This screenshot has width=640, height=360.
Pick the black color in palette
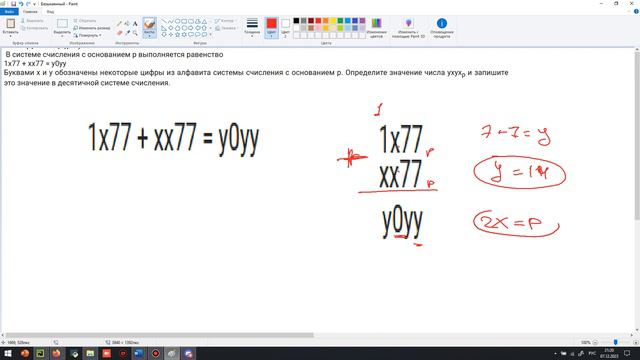296,21
